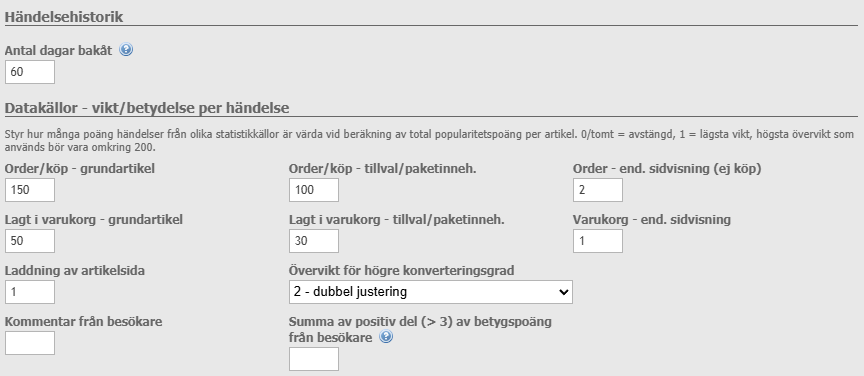This screenshot has height=376, width=864.
Task: Click help icon beside Antal dagar bakåt
Action: coord(126,50)
